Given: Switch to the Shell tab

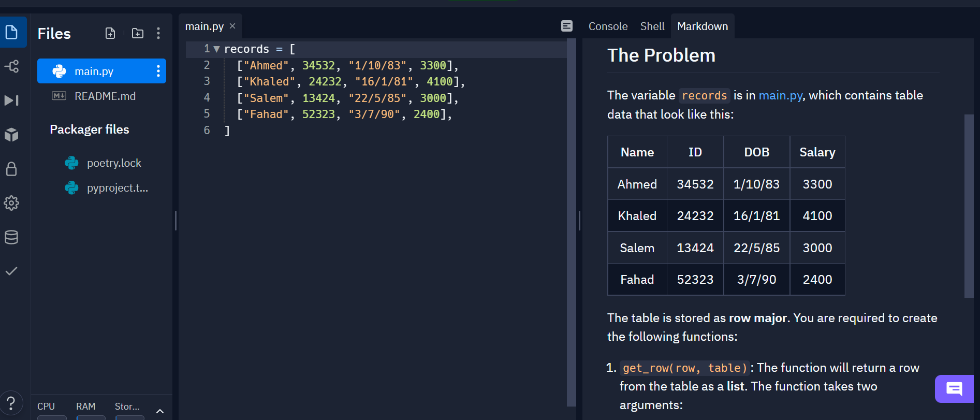Looking at the screenshot, I should (x=652, y=26).
